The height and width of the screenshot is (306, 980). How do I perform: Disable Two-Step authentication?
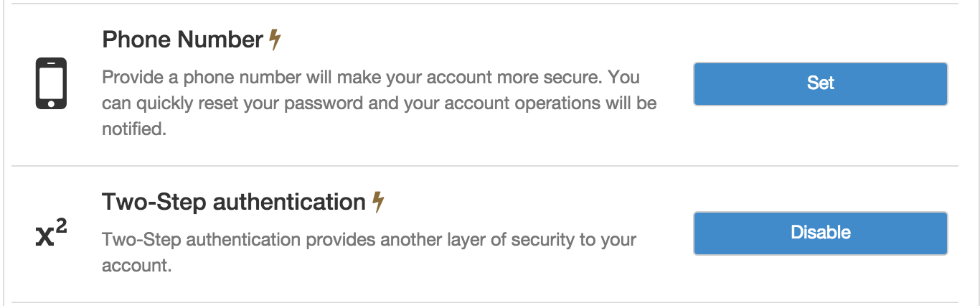pyautogui.click(x=820, y=233)
